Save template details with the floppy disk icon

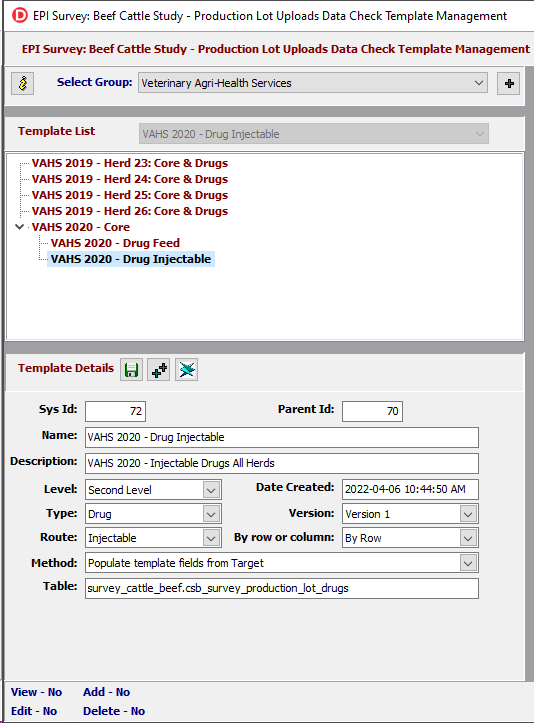click(x=131, y=370)
